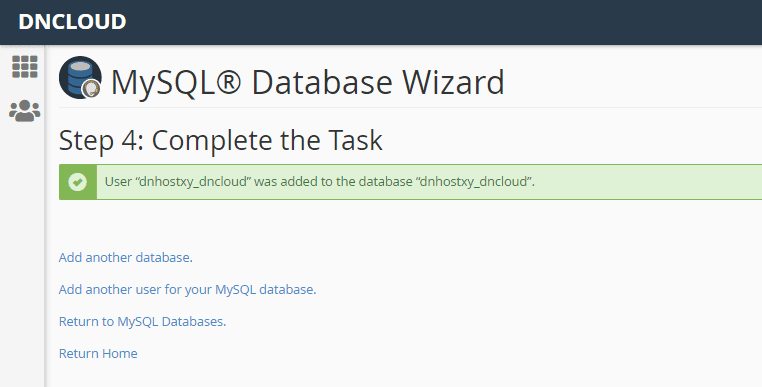762x387 pixels.
Task: Click the ® symbol in the page title
Action: pyautogui.click(x=228, y=81)
